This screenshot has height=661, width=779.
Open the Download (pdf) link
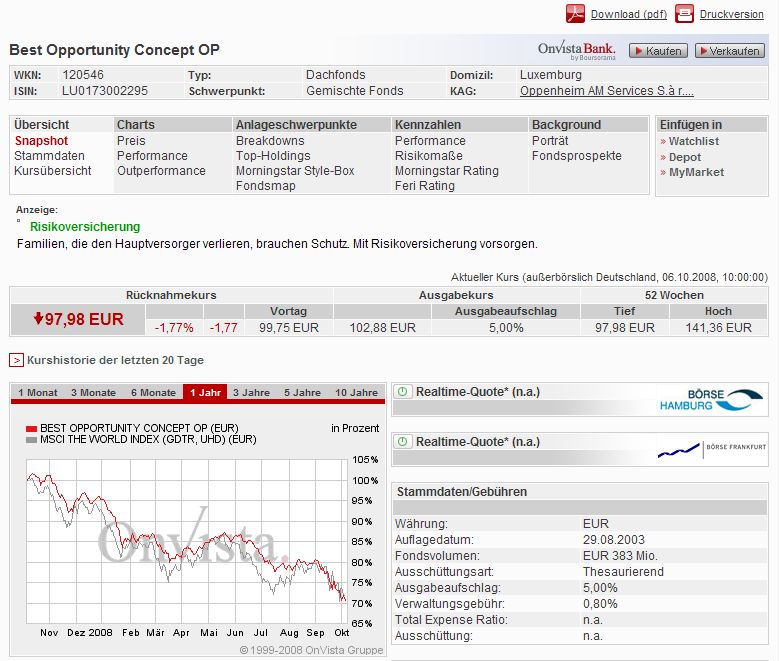(628, 14)
